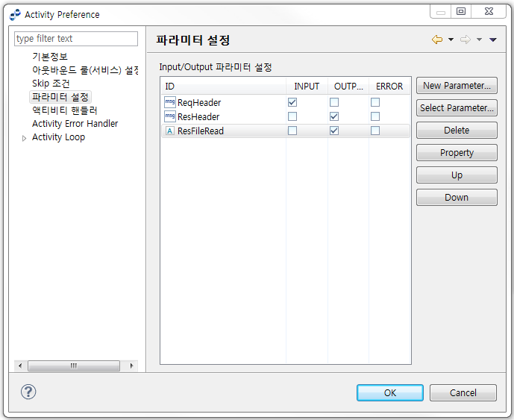Viewport: 514px width, 420px height.
Task: Open Activity Error Handler page
Action: point(75,124)
